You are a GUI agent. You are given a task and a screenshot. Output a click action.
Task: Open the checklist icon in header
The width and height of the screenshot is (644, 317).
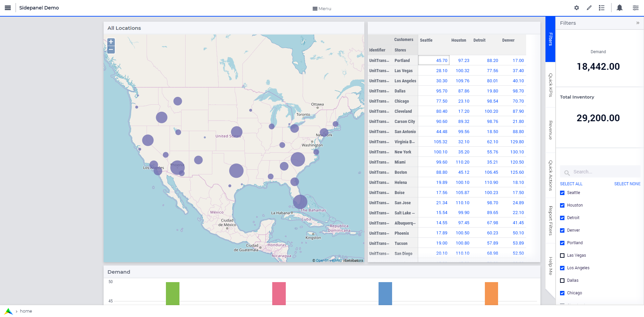click(x=602, y=8)
